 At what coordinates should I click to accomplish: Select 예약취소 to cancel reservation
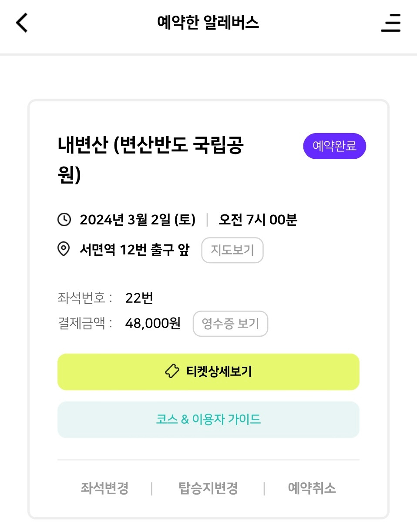click(x=312, y=488)
